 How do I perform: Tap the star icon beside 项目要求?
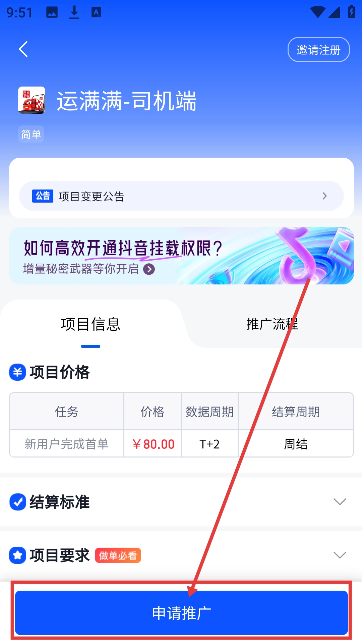[x=17, y=555]
